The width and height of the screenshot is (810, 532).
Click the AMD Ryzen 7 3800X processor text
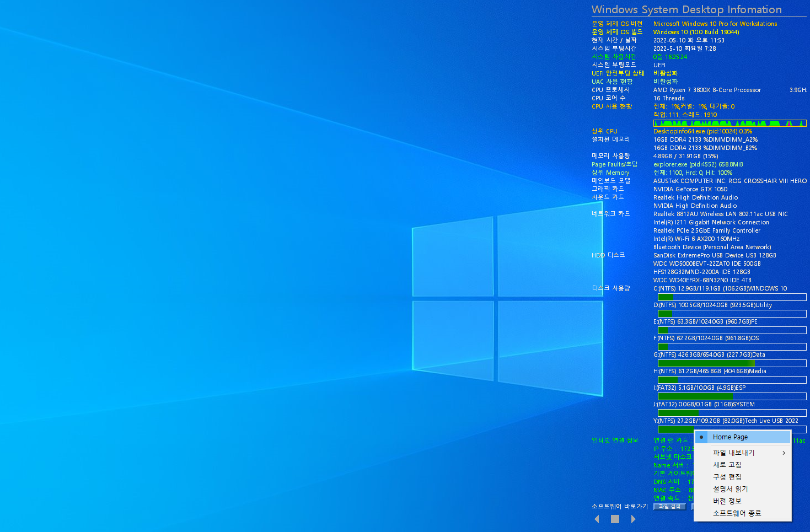pos(707,90)
